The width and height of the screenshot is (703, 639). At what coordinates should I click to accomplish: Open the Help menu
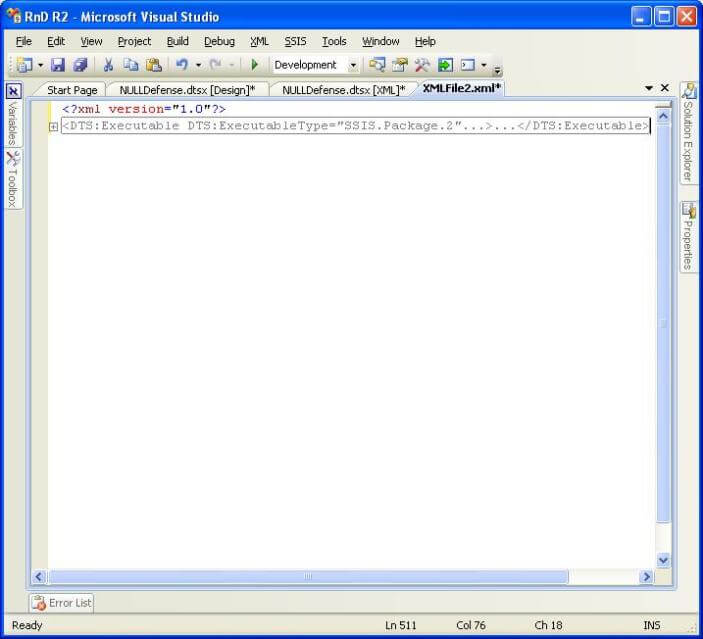425,41
